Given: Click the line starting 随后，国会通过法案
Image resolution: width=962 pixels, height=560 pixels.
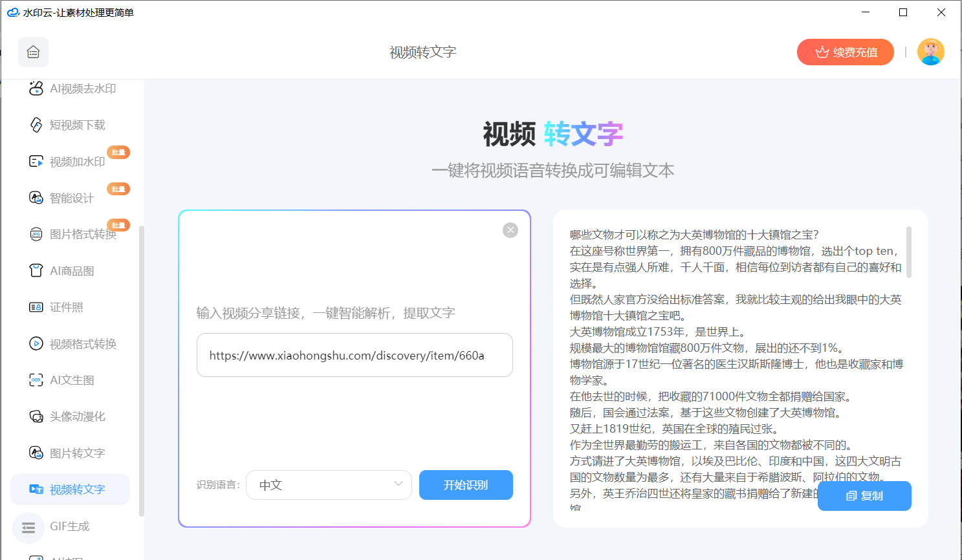Looking at the screenshot, I should click(x=706, y=413).
